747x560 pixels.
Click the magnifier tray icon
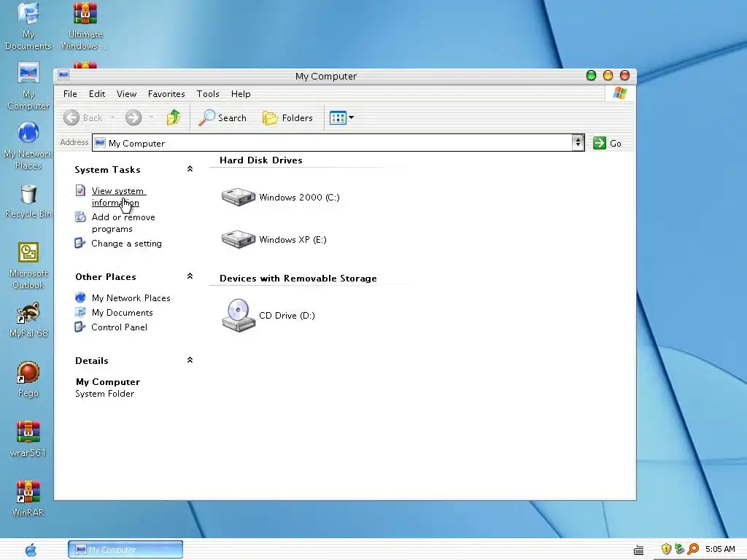click(693, 550)
